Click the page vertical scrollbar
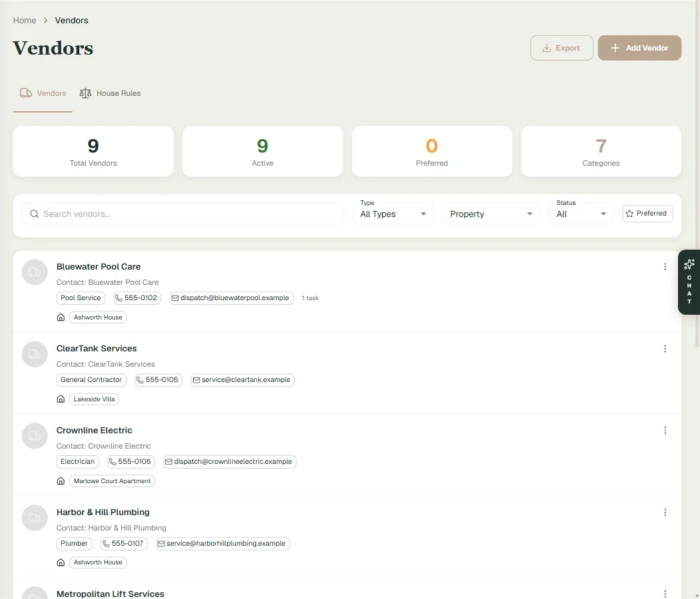Image resolution: width=700 pixels, height=599 pixels. pos(697,174)
